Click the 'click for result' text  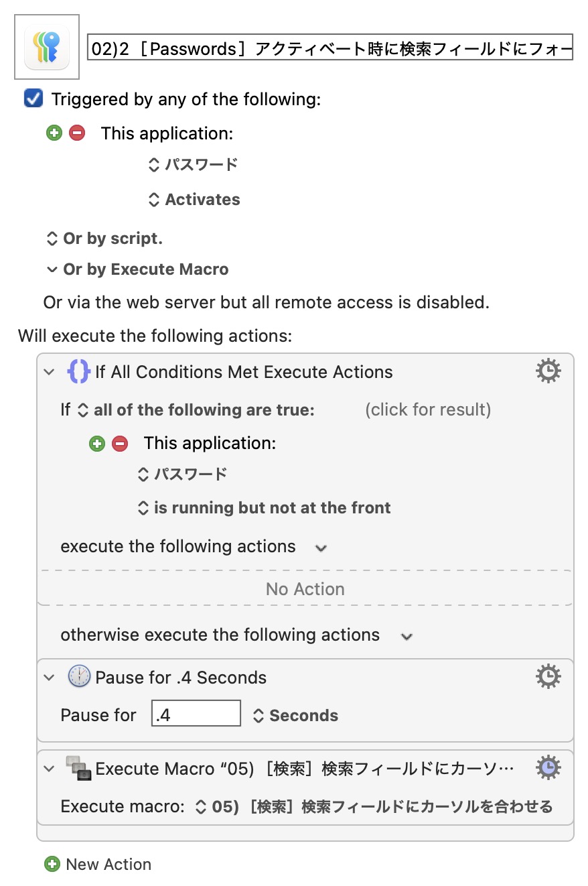tap(427, 409)
